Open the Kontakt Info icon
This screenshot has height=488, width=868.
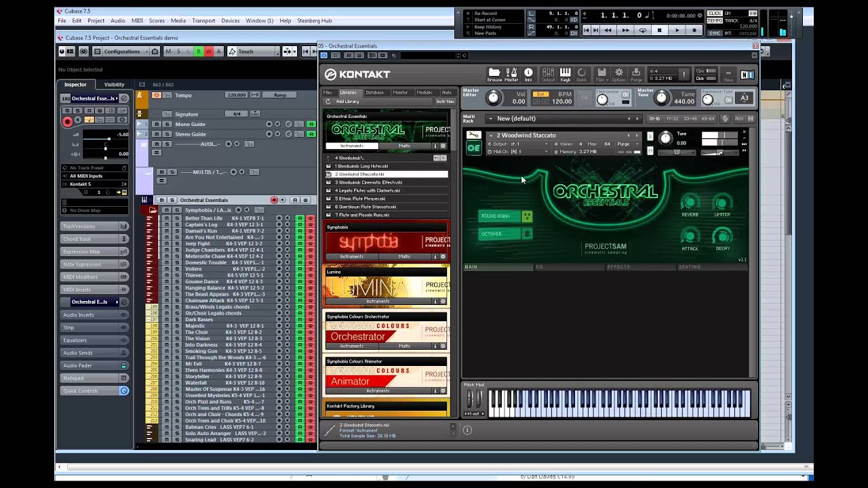coord(528,74)
